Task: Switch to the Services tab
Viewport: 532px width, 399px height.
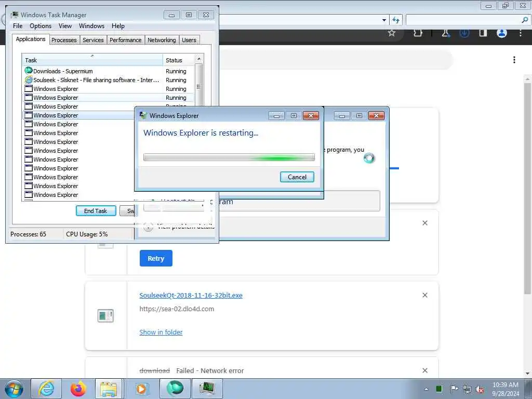Action: click(x=93, y=40)
